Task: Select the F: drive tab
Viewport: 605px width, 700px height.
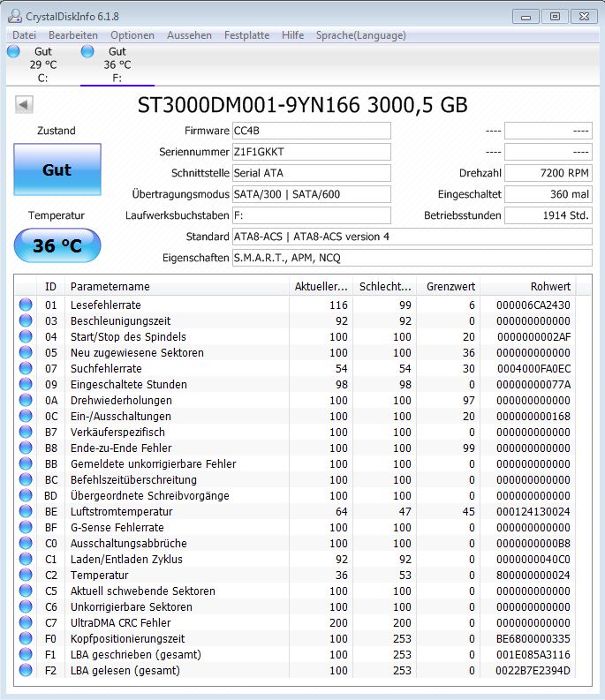Action: click(x=117, y=64)
